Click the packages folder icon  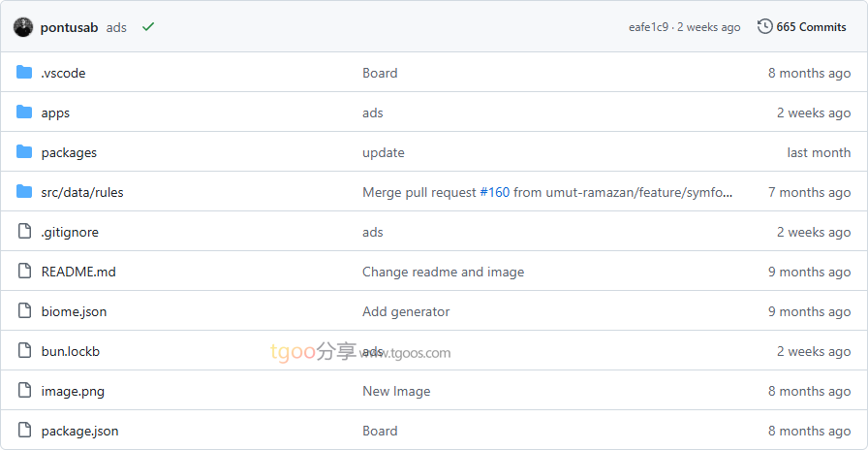click(x=24, y=152)
